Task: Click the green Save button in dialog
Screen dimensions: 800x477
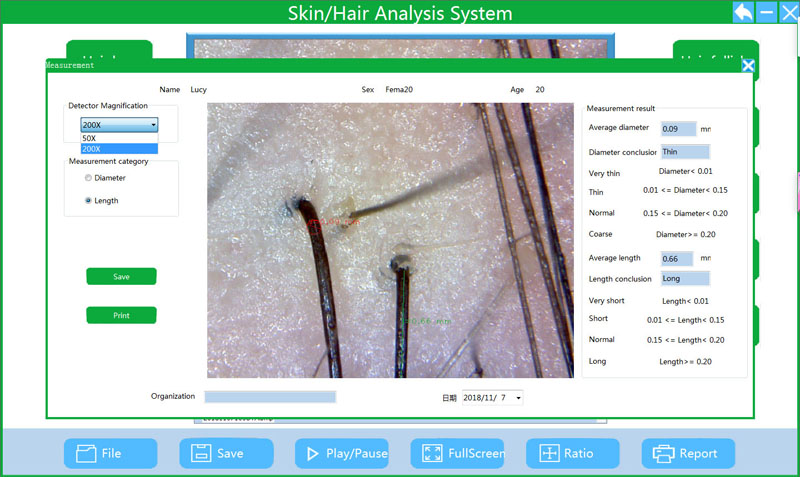Action: [121, 277]
